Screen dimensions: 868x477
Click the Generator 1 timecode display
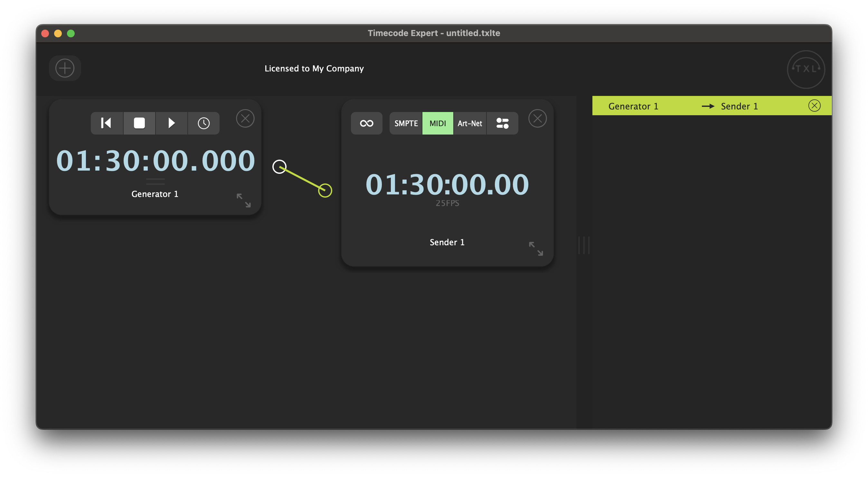coord(155,160)
